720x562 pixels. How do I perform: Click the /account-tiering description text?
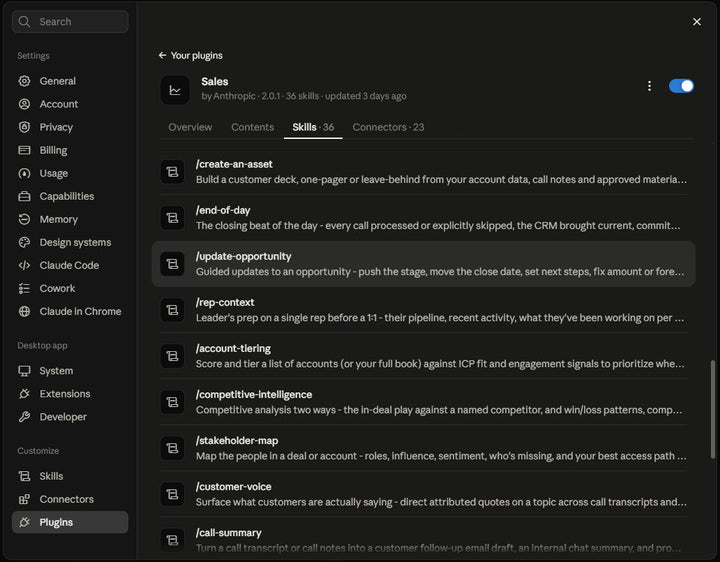pyautogui.click(x=440, y=364)
